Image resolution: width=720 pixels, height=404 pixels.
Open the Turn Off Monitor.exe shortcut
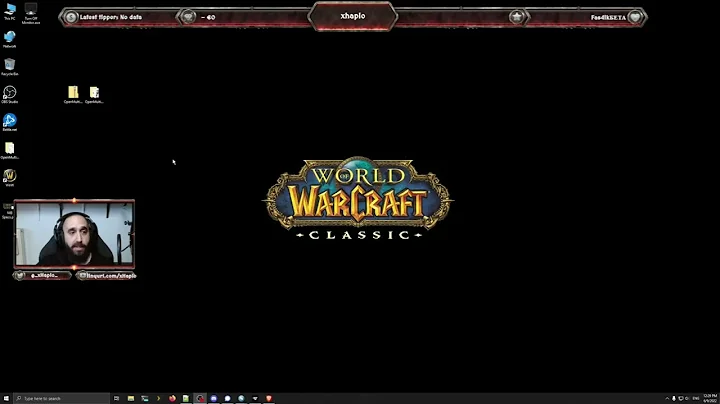(31, 13)
